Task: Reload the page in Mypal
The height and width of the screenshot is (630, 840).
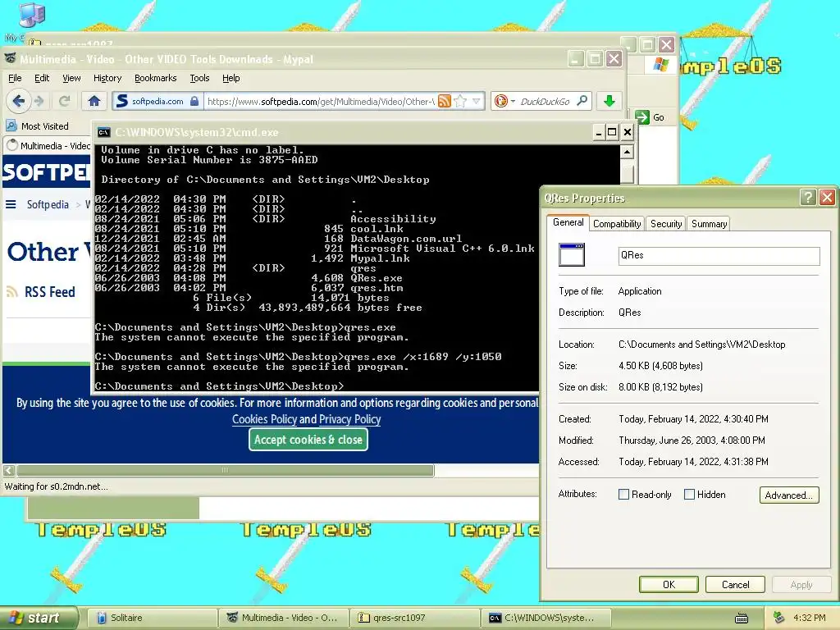Action: [x=64, y=101]
